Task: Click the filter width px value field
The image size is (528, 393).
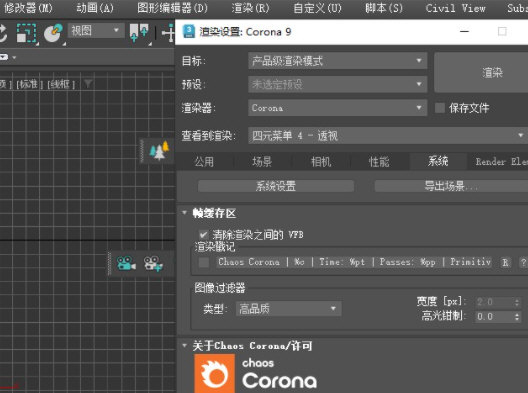Action: pyautogui.click(x=494, y=302)
